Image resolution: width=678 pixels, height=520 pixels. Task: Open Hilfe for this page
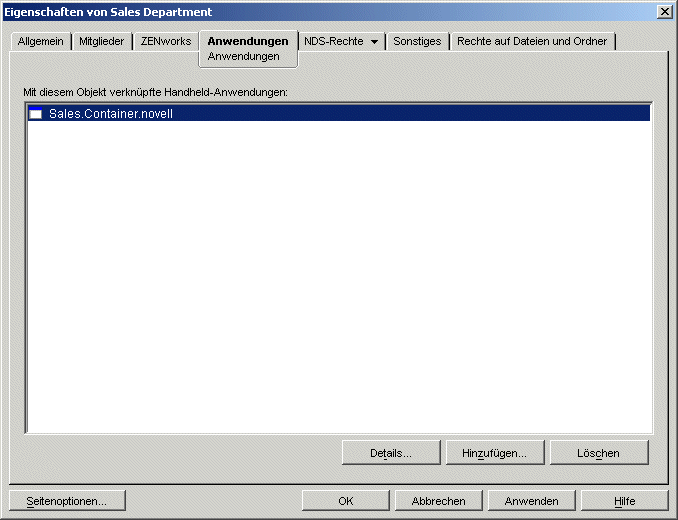point(625,501)
